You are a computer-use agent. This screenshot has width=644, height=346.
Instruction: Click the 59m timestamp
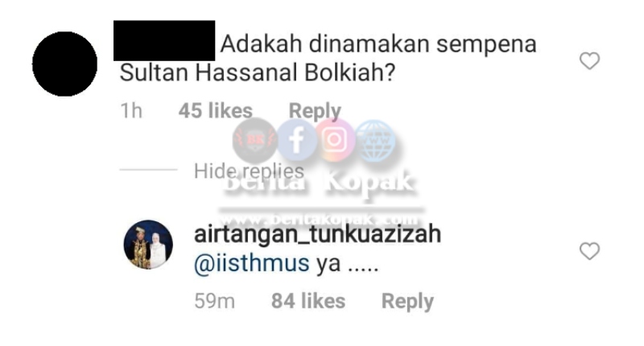click(x=215, y=301)
